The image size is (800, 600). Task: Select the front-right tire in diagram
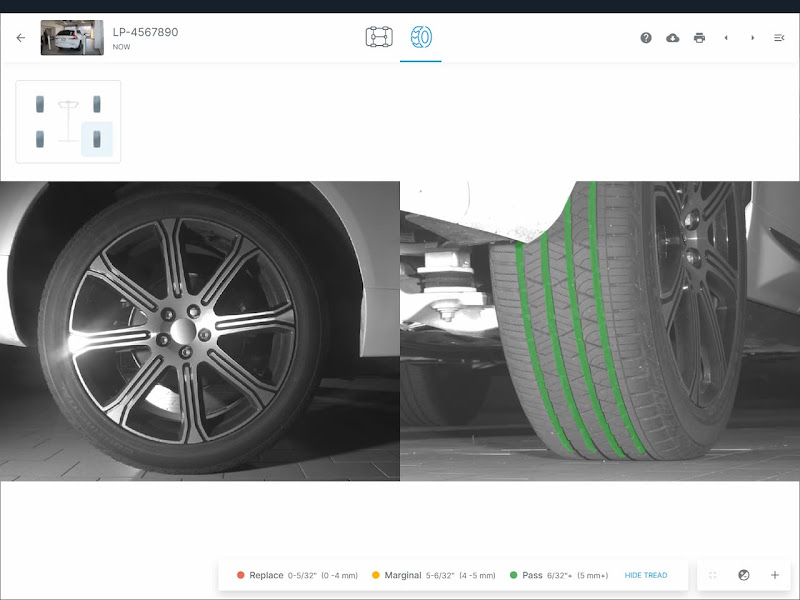pyautogui.click(x=97, y=104)
